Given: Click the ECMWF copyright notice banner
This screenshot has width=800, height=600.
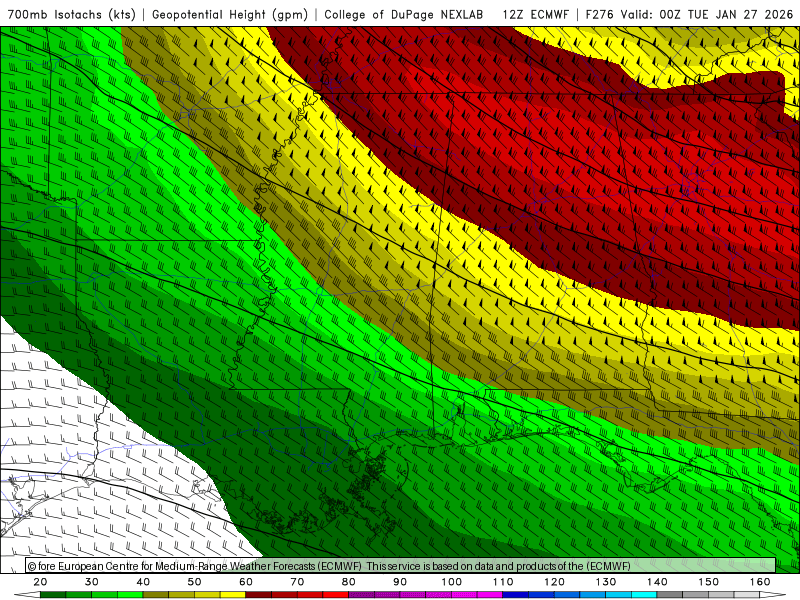Looking at the screenshot, I should [401, 566].
